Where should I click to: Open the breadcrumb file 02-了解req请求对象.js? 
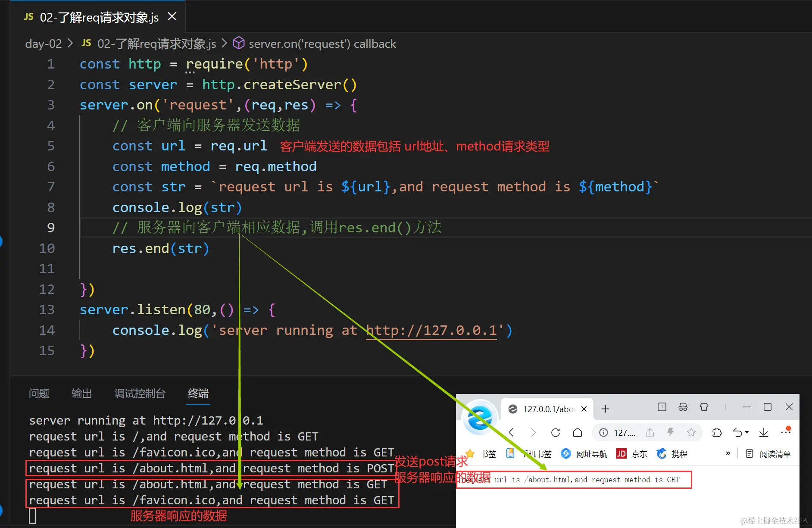156,44
